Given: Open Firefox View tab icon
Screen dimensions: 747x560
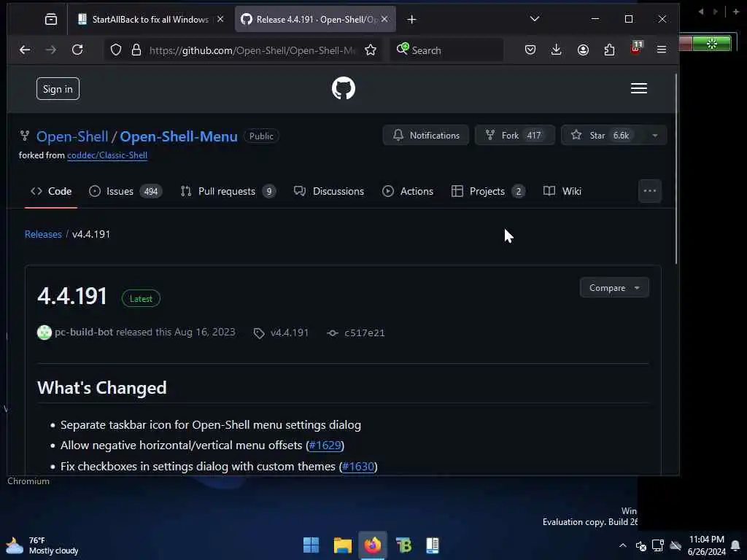Looking at the screenshot, I should [x=51, y=19].
